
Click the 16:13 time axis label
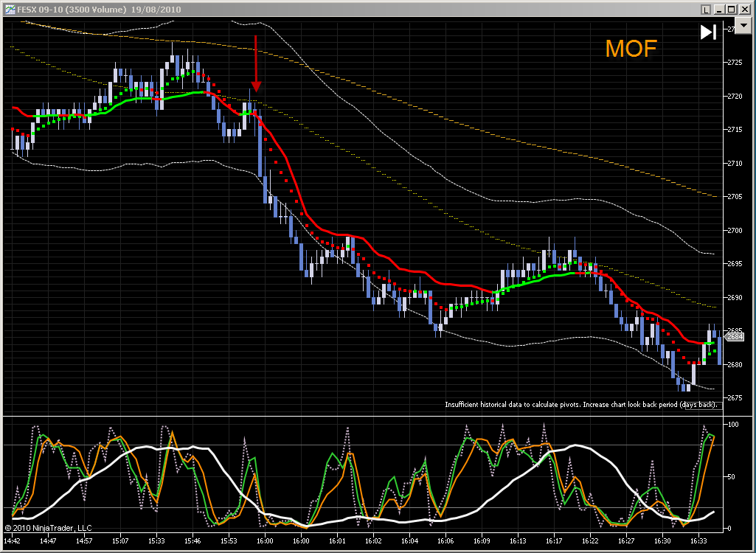(519, 541)
